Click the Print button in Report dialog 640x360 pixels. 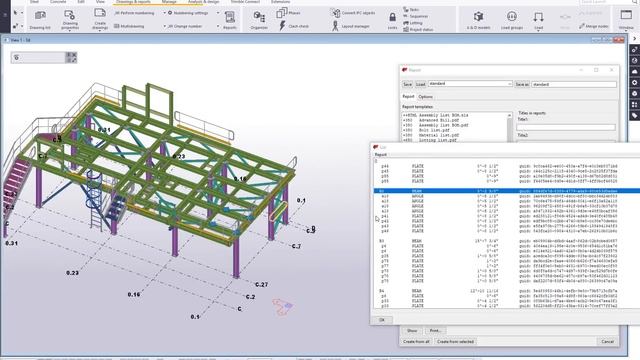pyautogui.click(x=435, y=331)
